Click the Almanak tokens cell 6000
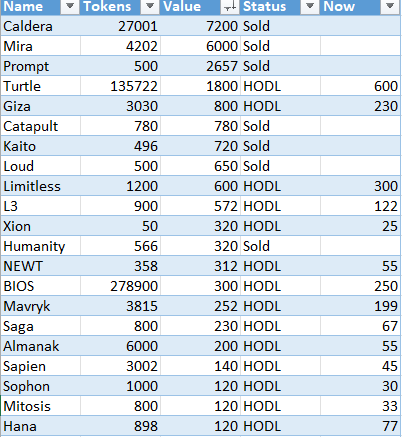The height and width of the screenshot is (437, 402). [120, 346]
